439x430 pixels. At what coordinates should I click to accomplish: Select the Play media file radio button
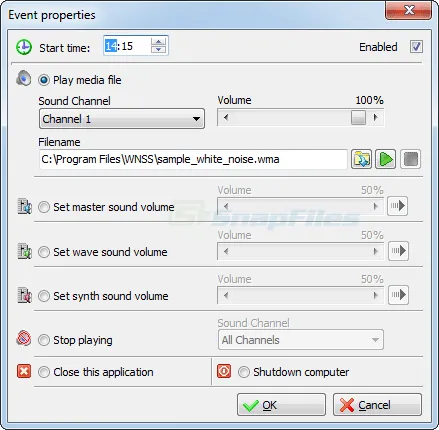coord(44,80)
